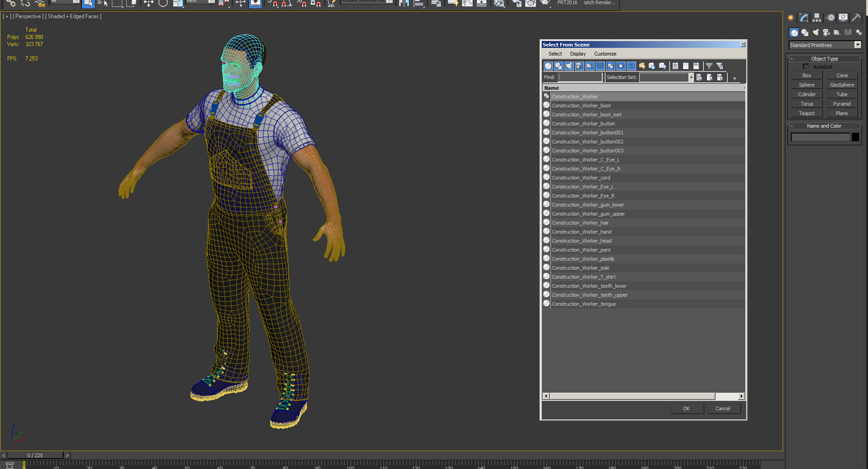Click the object name field under Name and Color
The image size is (868, 469).
820,137
